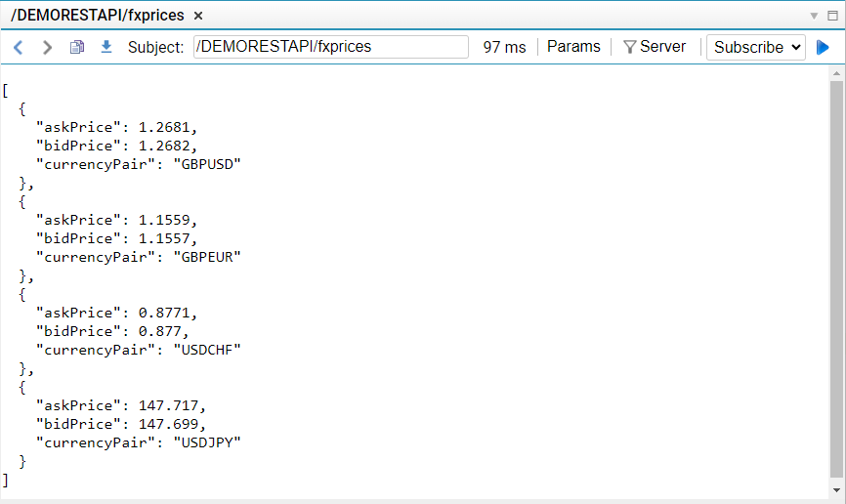Click the askPrice value 147.717
This screenshot has height=504, width=846.
point(168,405)
